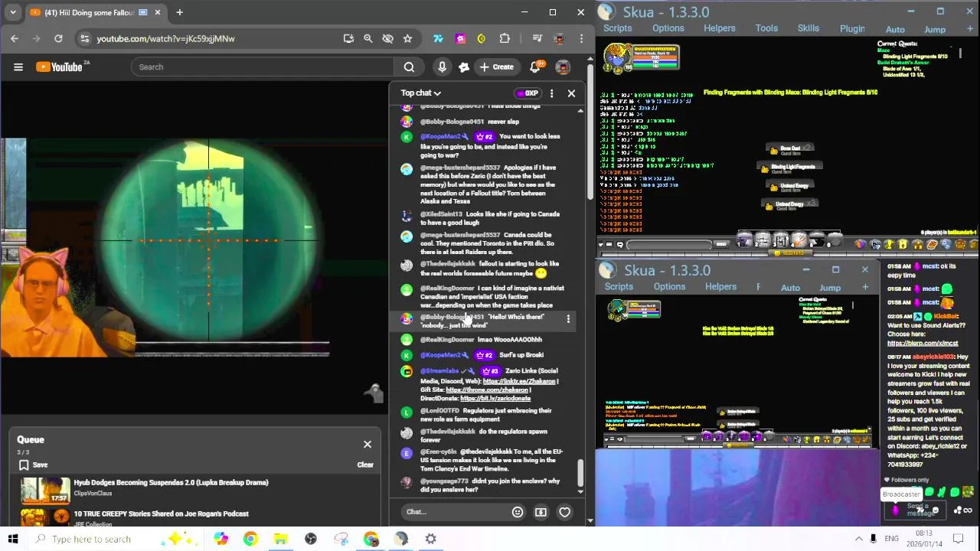The width and height of the screenshot is (980, 551).
Task: Click the 0XP badge in chat header
Action: click(x=528, y=93)
